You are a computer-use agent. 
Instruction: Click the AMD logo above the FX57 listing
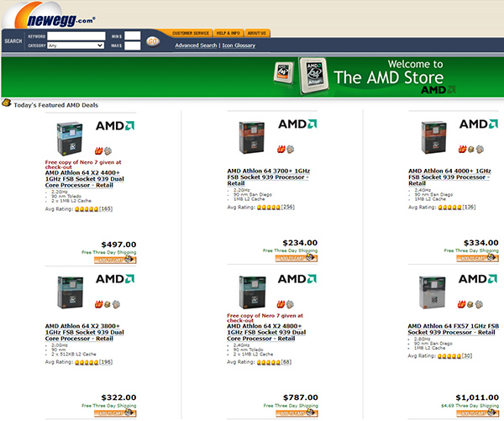[x=478, y=279]
